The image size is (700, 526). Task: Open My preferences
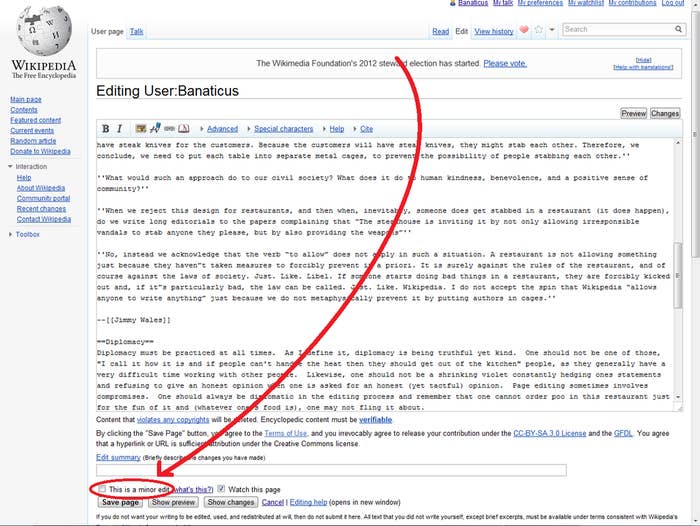point(540,3)
